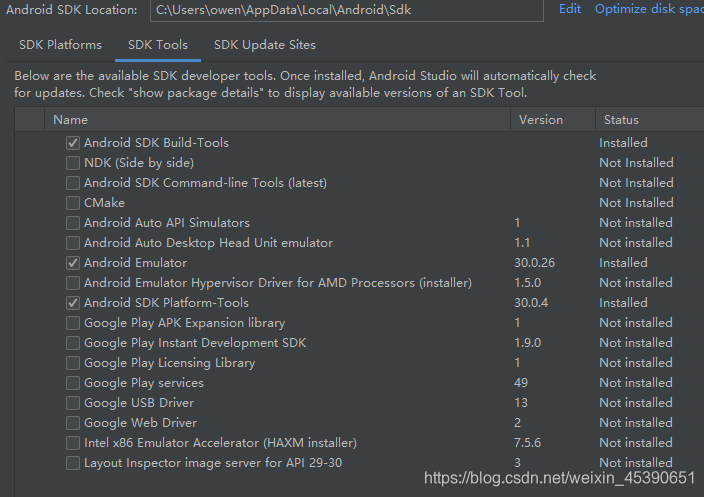This screenshot has height=497, width=704.
Task: Select the Google USB Driver row name
Action: 139,403
